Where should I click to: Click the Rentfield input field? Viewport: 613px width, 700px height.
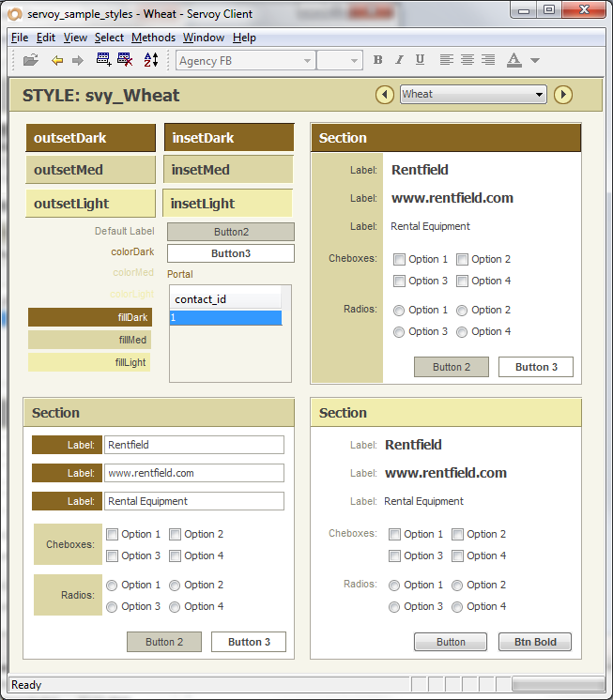tap(194, 445)
